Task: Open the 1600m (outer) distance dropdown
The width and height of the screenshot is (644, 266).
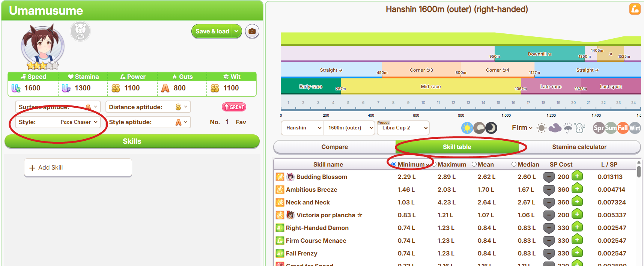Action: tap(349, 128)
